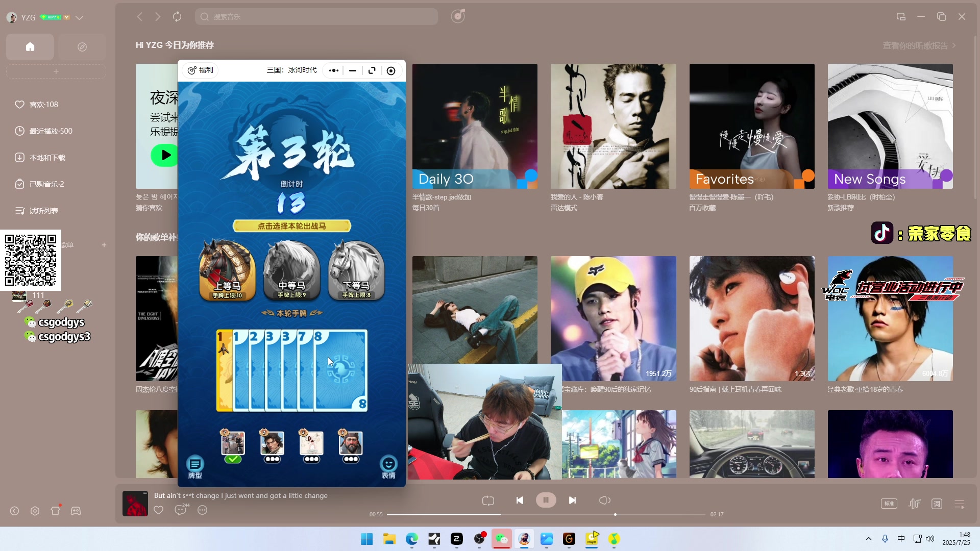Open the skin/theme shirt icon
Image resolution: width=980 pixels, height=551 pixels.
click(56, 510)
